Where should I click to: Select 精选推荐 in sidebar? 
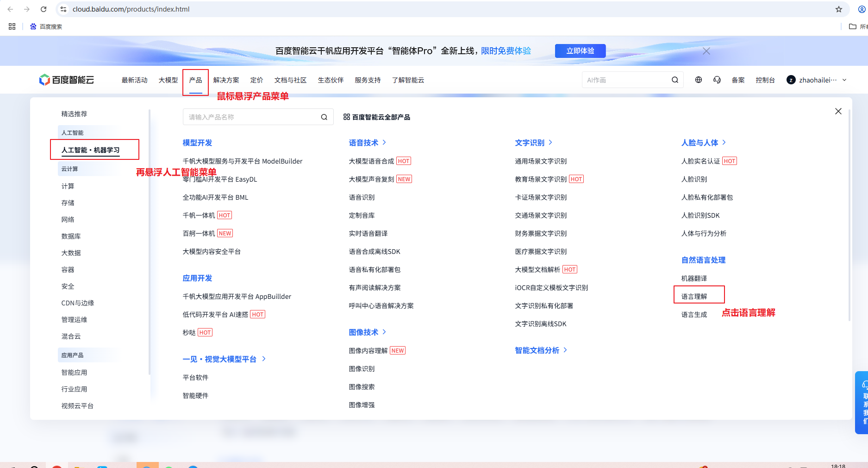(75, 114)
